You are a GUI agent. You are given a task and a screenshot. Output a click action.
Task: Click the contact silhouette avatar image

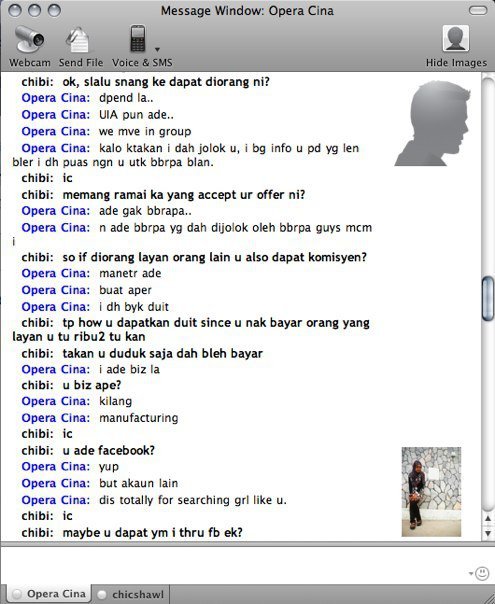[432, 123]
